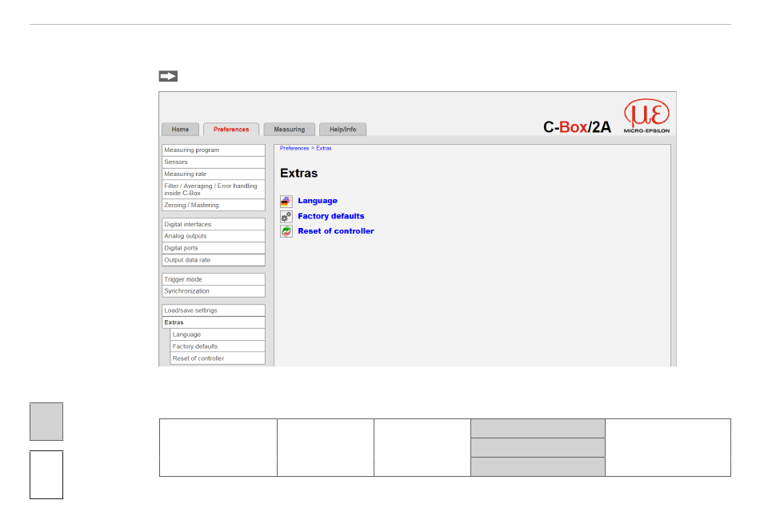Image resolution: width=760 pixels, height=532 pixels.
Task: Open the Factory defaults link
Action: pyautogui.click(x=331, y=216)
